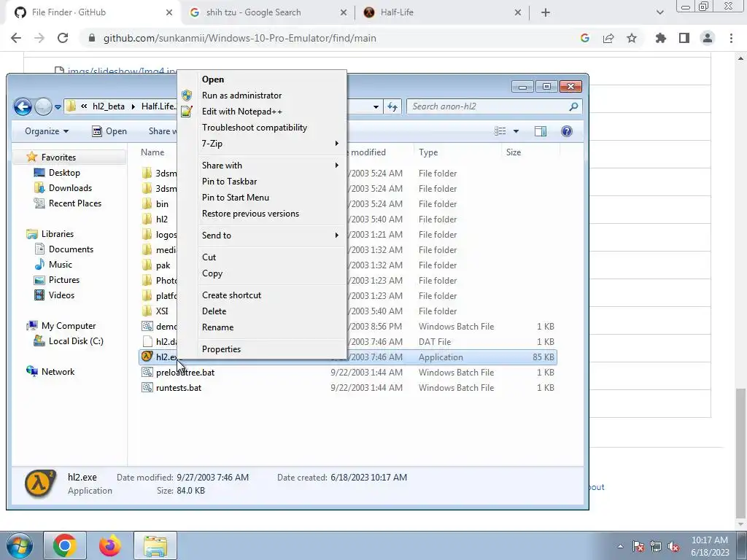Viewport: 747px width, 560px height.
Task: Select Restore previous versions
Action: (x=261, y=214)
